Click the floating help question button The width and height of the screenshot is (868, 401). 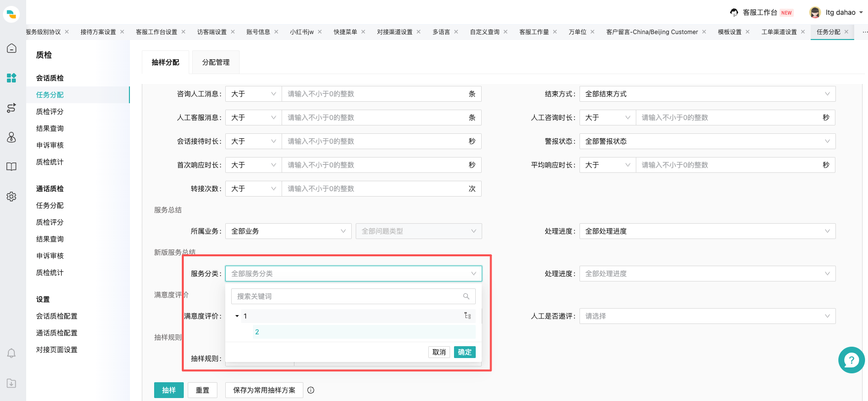851,360
